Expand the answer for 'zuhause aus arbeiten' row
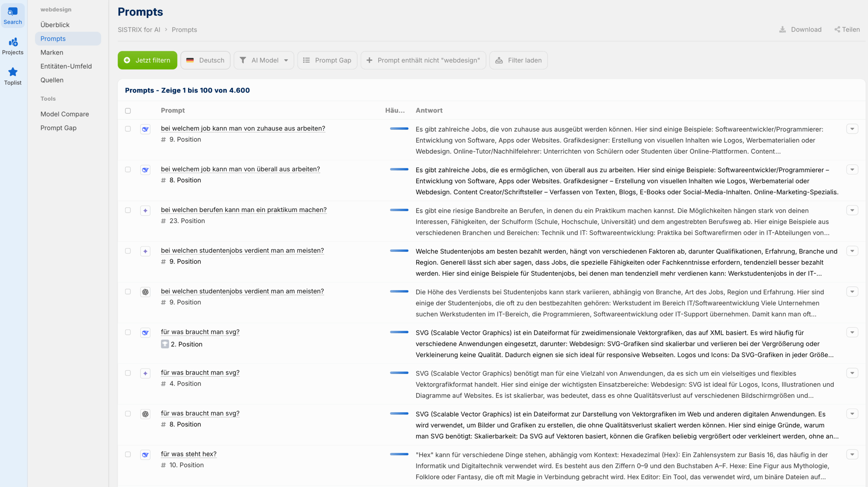This screenshot has height=487, width=868. (852, 129)
